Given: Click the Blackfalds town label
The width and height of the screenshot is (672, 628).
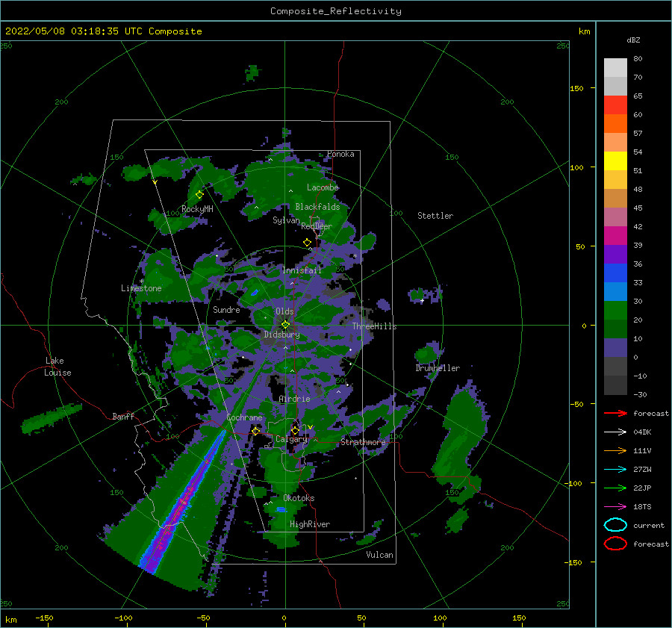Looking at the screenshot, I should tap(317, 207).
